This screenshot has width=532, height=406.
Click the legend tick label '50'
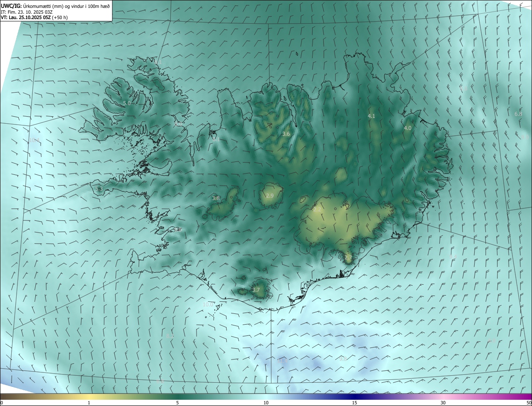tap(529, 403)
